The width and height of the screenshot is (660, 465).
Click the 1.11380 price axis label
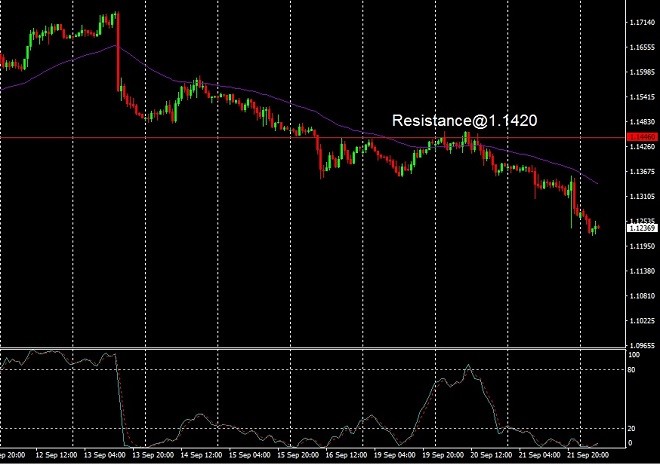[x=642, y=271]
